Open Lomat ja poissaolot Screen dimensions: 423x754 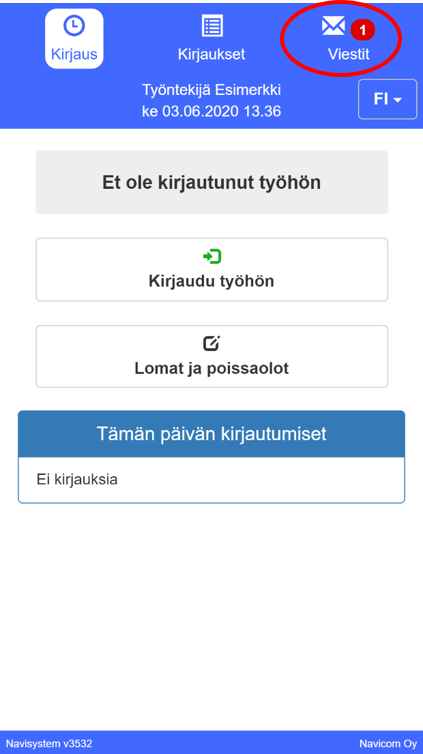(212, 356)
